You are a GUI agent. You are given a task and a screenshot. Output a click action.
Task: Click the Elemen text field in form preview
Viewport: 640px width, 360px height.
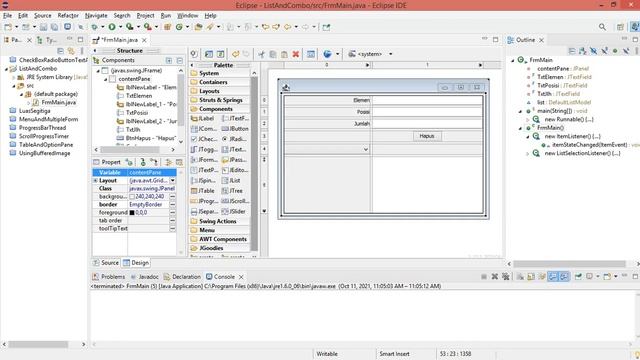tap(427, 100)
